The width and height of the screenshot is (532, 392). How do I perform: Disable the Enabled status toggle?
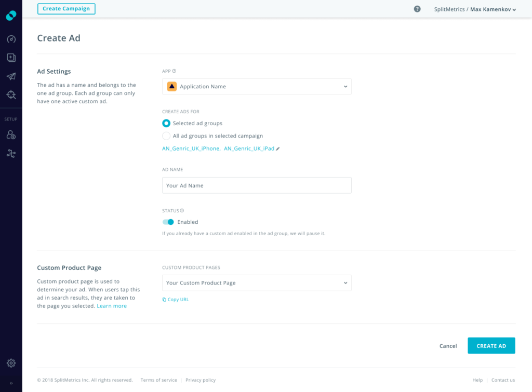tap(167, 222)
